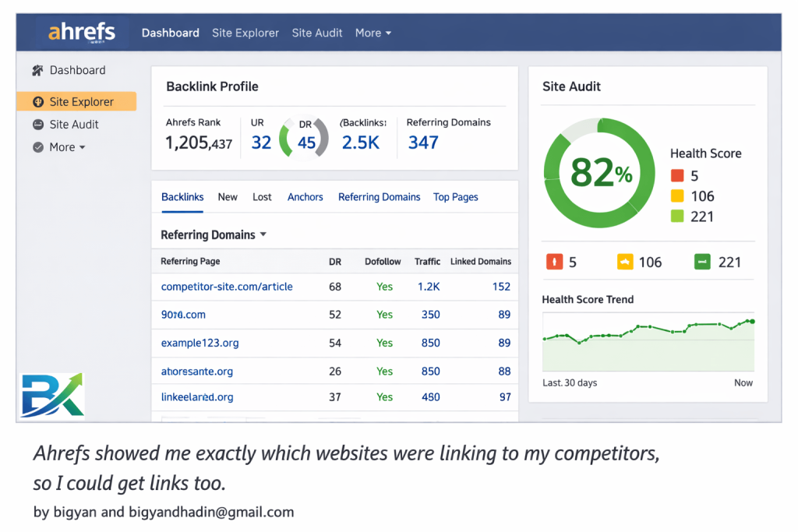The width and height of the screenshot is (798, 532).
Task: Click the Health Score Trend chart
Action: [648, 342]
